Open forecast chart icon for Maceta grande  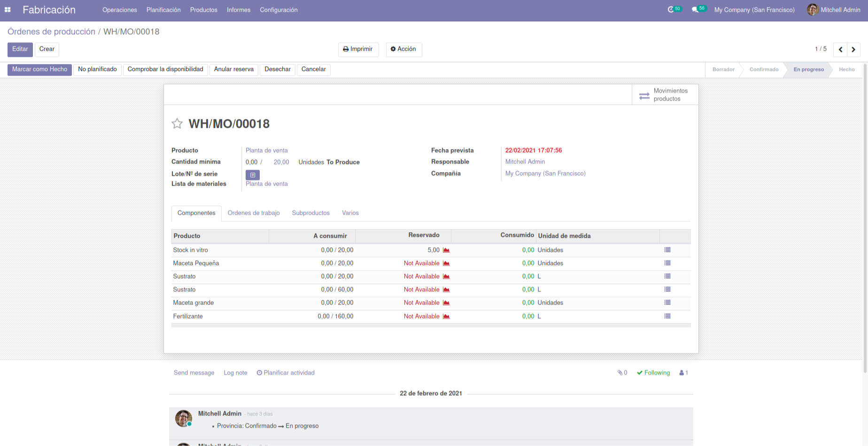446,303
